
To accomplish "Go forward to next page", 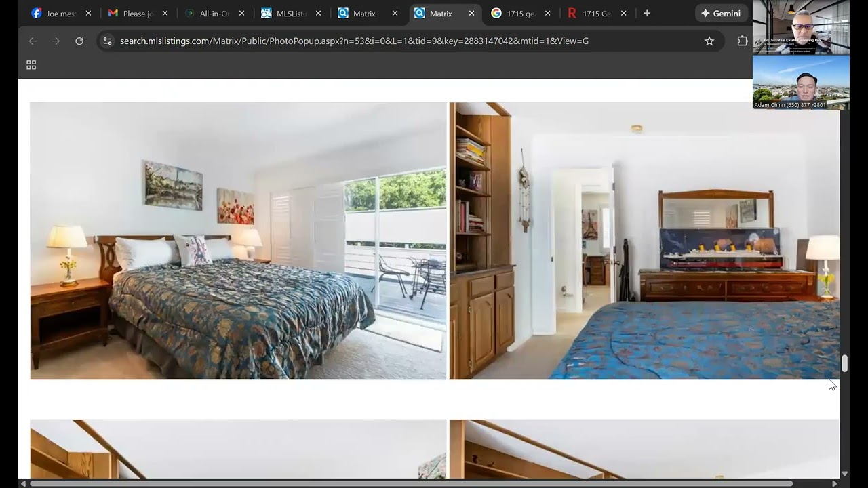I will click(x=56, y=41).
